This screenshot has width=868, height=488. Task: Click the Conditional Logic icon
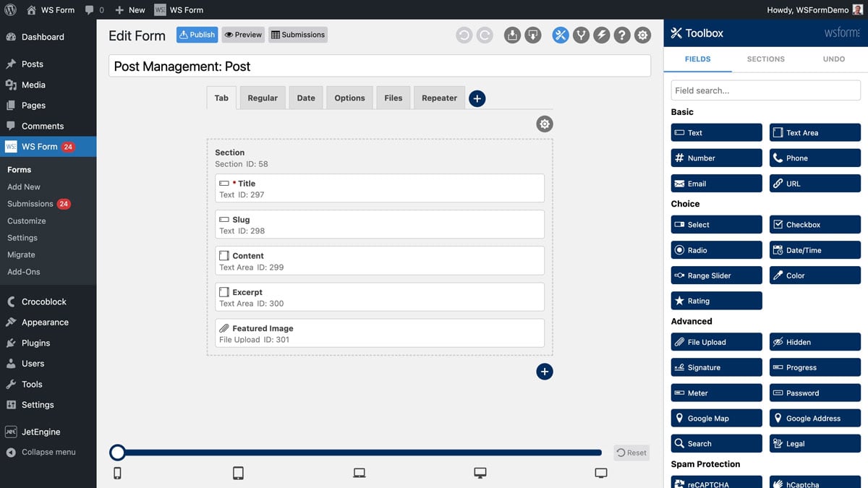coord(581,34)
